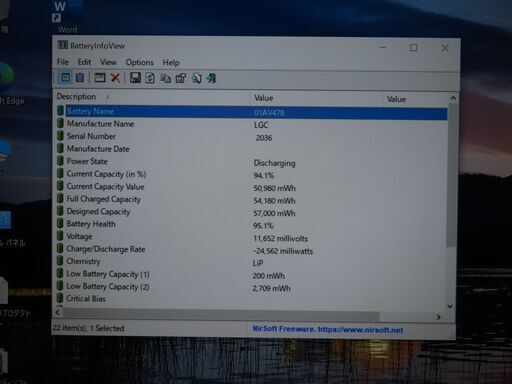Click the 57,000 mWh value
This screenshot has height=384, width=512.
(x=274, y=213)
